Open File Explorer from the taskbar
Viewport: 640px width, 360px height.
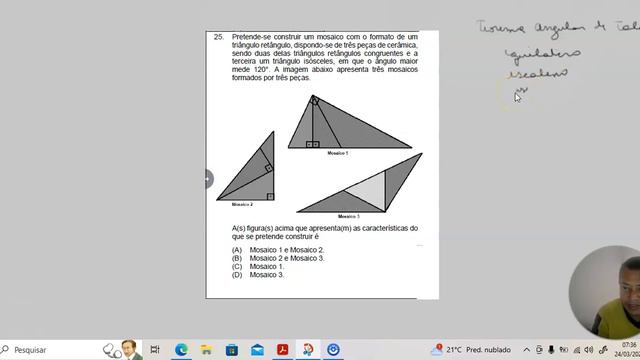[207, 350]
